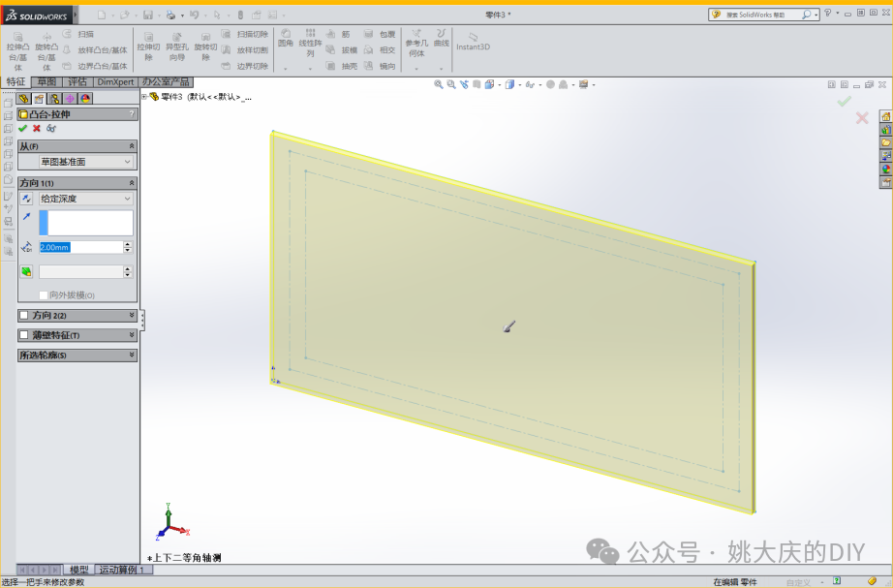Viewport: 893px width, 588px height.
Task: Expand the 所选轮廓 section
Action: click(132, 355)
